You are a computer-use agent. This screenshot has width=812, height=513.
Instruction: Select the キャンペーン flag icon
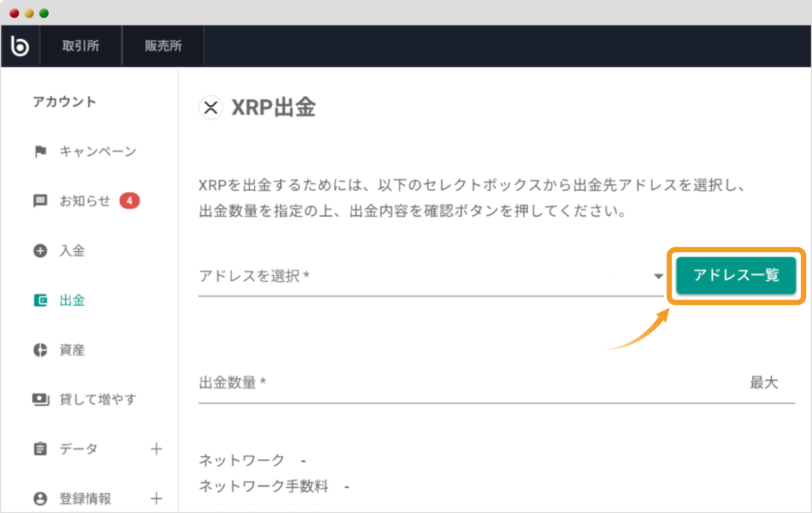pos(40,151)
